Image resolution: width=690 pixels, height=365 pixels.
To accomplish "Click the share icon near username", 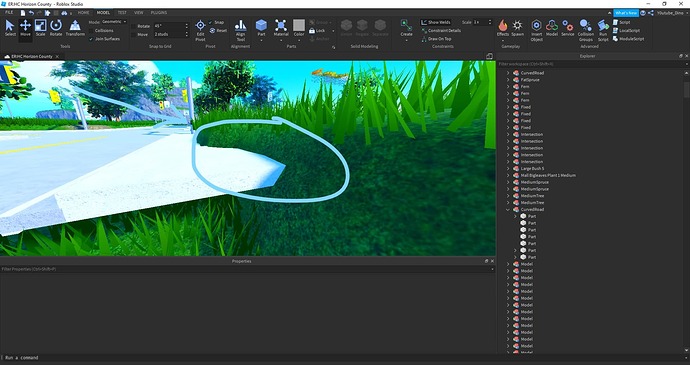I will point(650,13).
